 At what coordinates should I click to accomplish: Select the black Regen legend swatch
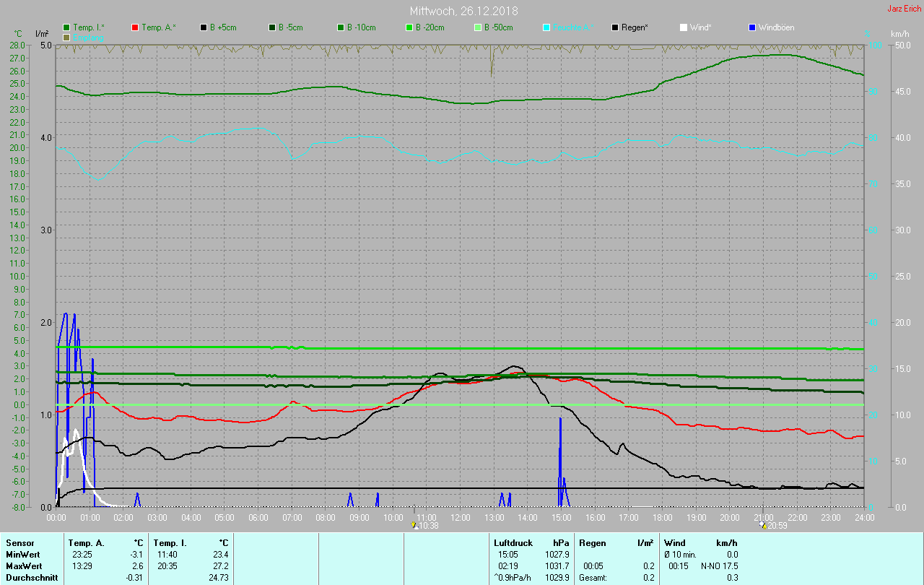pyautogui.click(x=615, y=27)
